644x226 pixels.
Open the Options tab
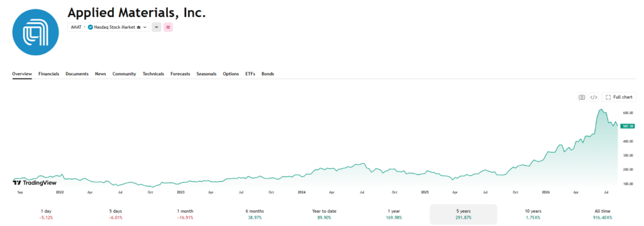pyautogui.click(x=231, y=74)
